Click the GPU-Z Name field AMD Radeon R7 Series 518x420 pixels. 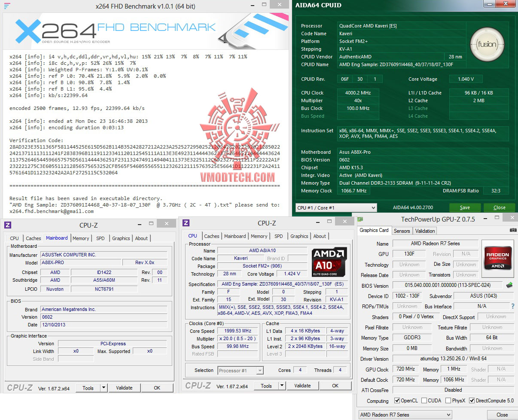pos(436,243)
